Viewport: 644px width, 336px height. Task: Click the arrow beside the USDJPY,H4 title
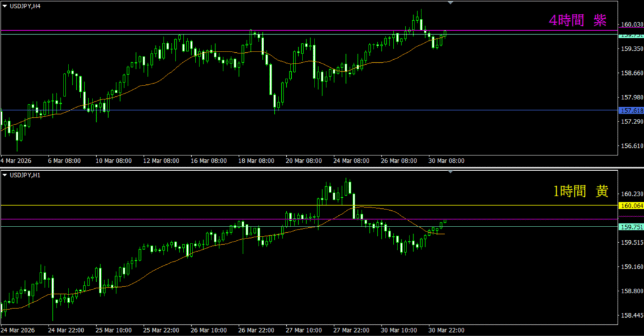[4, 6]
